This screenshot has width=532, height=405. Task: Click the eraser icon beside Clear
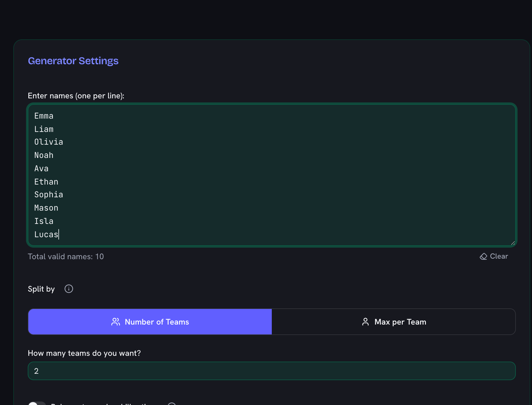click(x=483, y=257)
